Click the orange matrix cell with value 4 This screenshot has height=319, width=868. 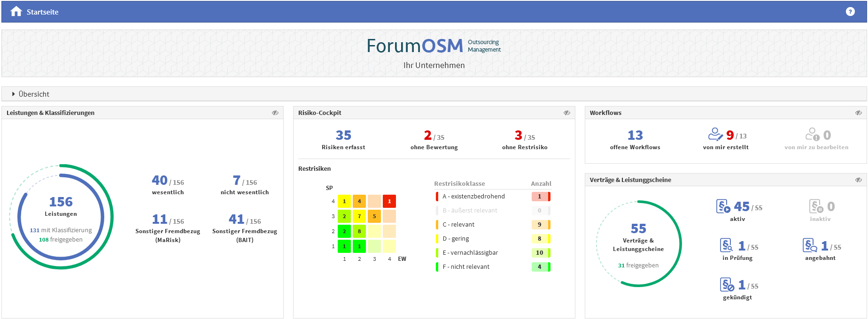(359, 201)
